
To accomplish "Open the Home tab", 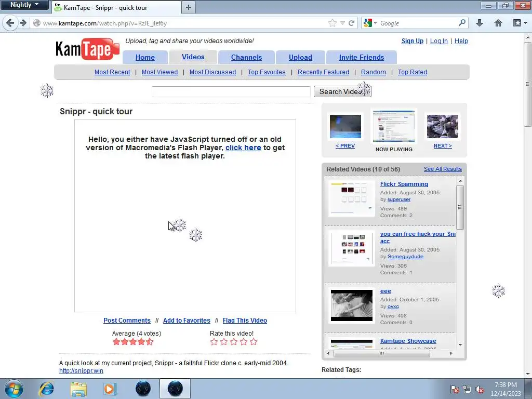I will [145, 57].
